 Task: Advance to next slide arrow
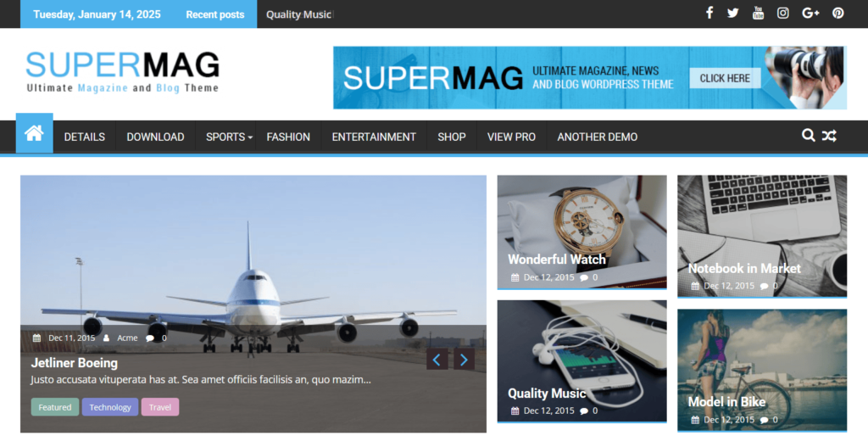point(464,360)
